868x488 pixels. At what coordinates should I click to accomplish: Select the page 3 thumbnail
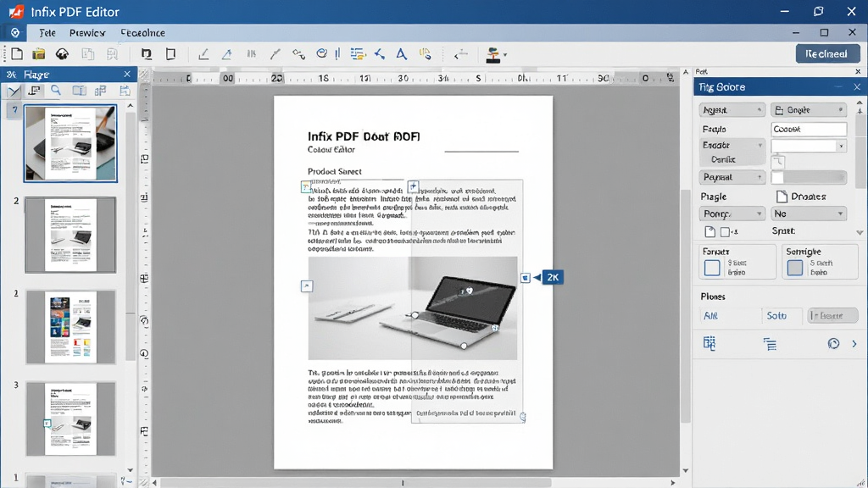pyautogui.click(x=70, y=419)
